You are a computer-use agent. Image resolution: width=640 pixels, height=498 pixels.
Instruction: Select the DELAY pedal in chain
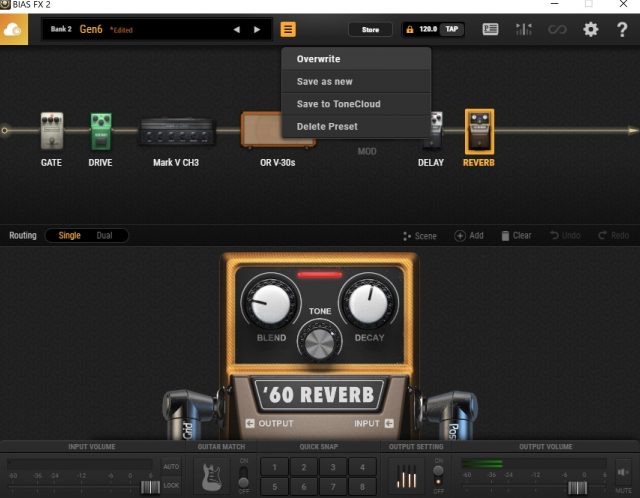point(435,129)
